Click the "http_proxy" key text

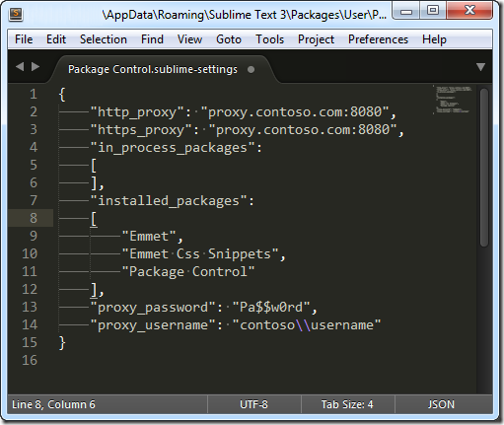click(x=137, y=112)
